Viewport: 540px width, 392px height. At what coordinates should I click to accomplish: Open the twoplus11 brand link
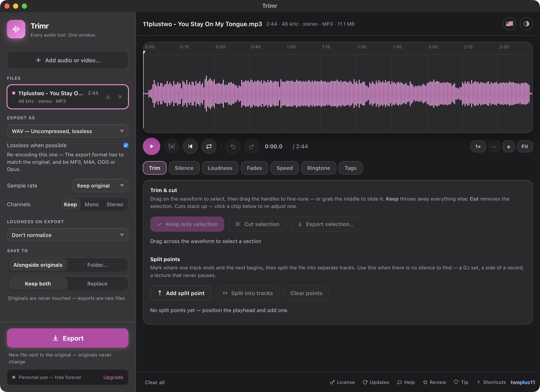click(523, 382)
